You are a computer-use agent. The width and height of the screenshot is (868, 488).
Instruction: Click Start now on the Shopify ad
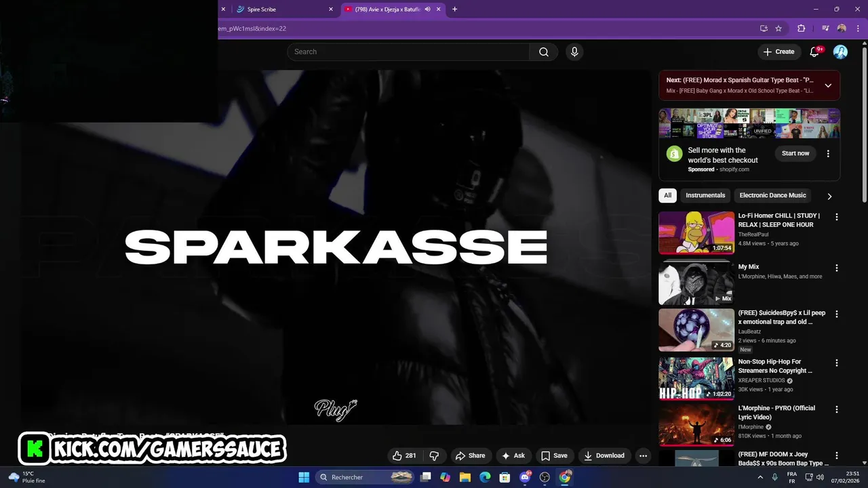[x=795, y=154]
